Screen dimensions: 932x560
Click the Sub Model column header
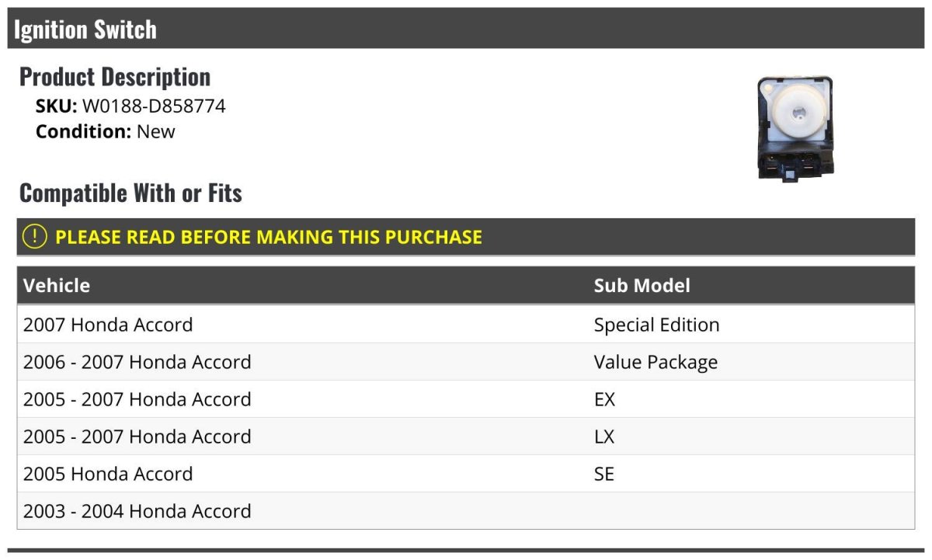642,285
